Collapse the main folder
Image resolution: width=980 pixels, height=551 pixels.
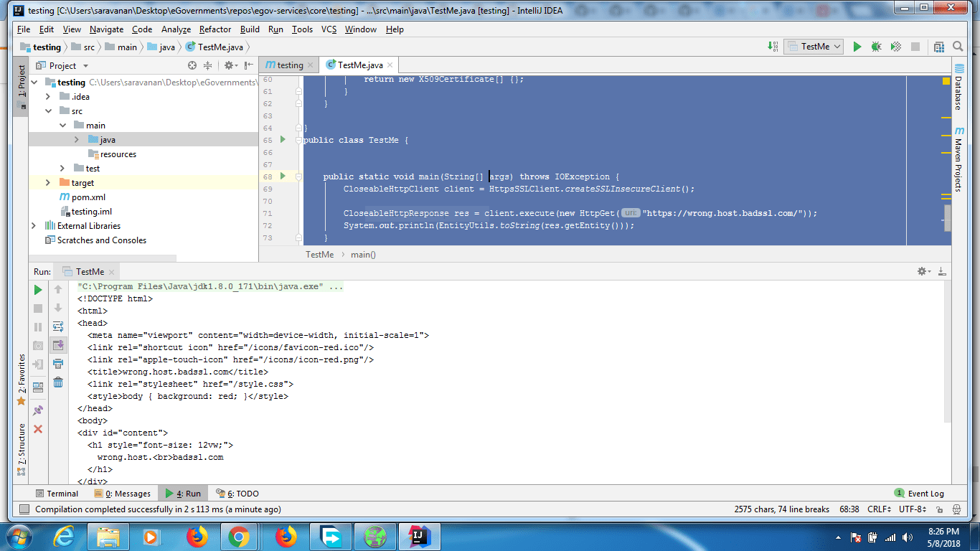coord(62,126)
